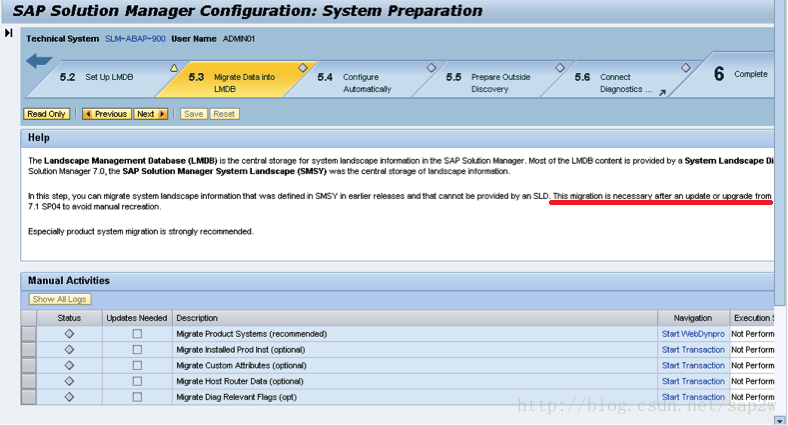788x425 pixels.
Task: Select step 5.3 Migrate Data into LMDB
Action: tap(234, 79)
